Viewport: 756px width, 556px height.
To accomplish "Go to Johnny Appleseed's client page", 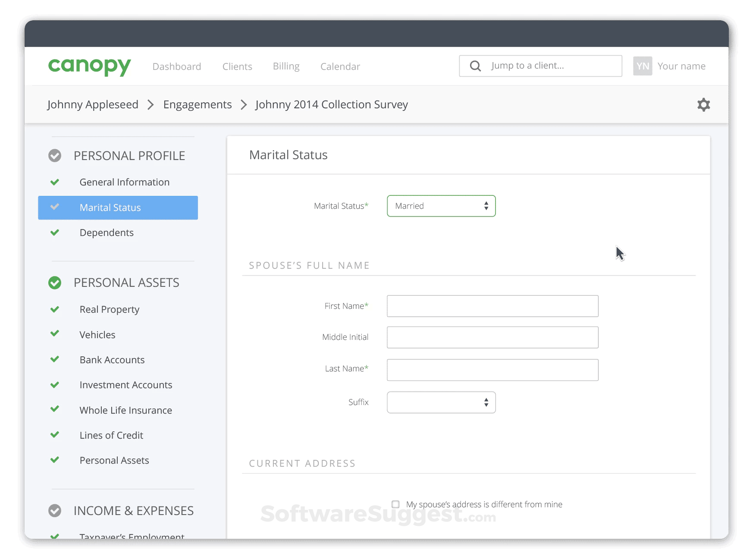I will (x=93, y=104).
